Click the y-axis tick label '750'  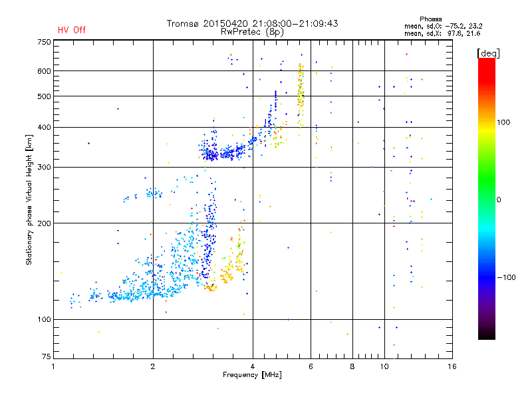point(44,42)
